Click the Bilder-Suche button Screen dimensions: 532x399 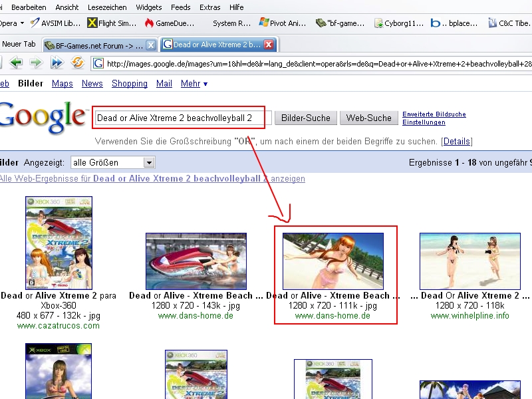pyautogui.click(x=306, y=118)
